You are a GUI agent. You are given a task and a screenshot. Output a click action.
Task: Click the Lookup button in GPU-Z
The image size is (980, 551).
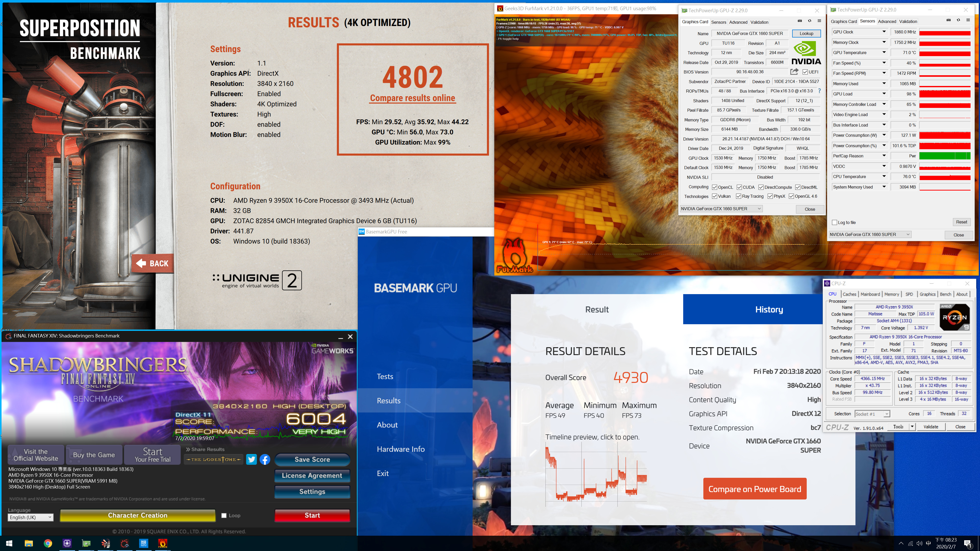pos(806,33)
